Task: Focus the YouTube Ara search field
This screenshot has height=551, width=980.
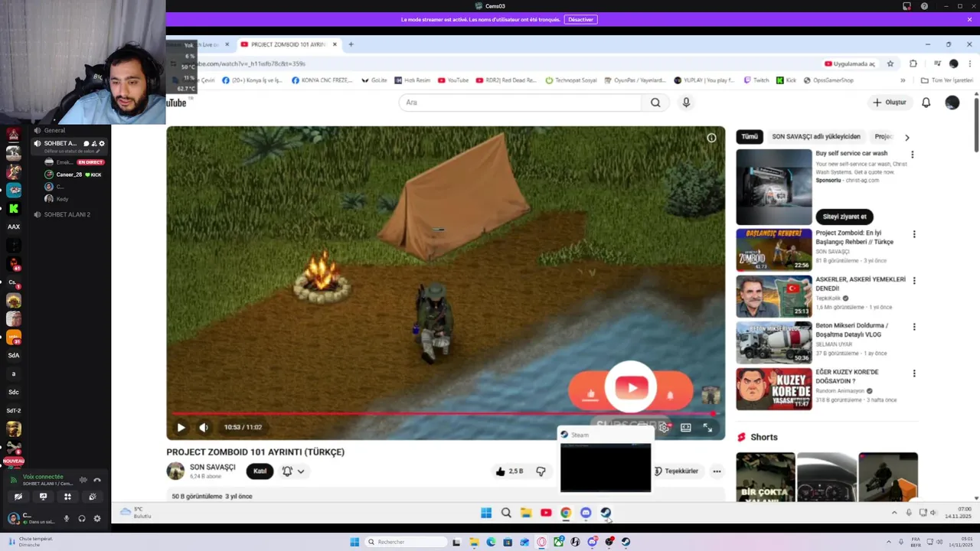Action: click(x=520, y=103)
